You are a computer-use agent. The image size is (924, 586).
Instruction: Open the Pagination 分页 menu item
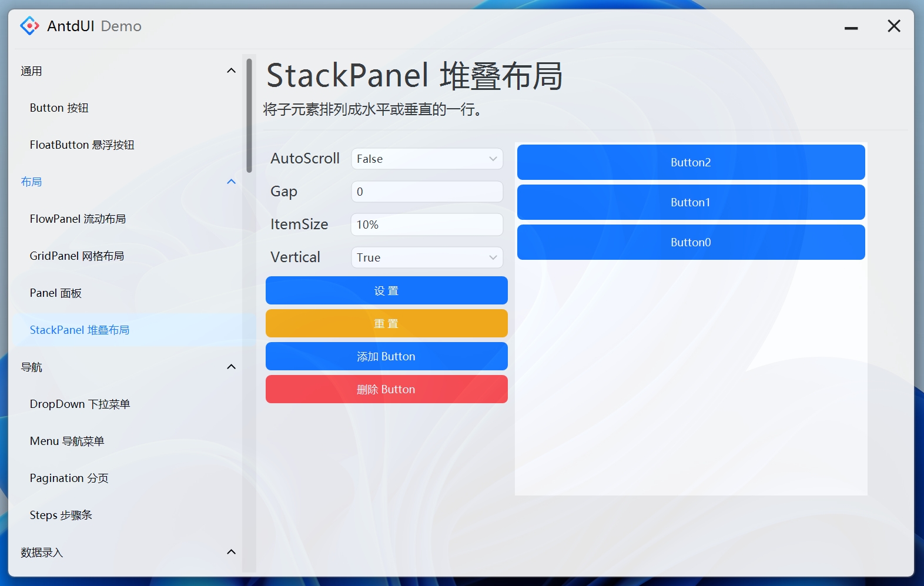(x=69, y=478)
